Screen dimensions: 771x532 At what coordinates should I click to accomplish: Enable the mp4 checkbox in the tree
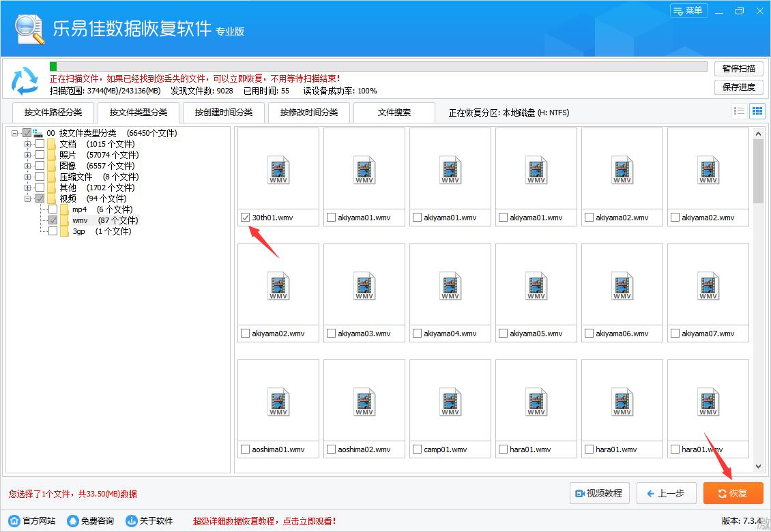point(53,209)
